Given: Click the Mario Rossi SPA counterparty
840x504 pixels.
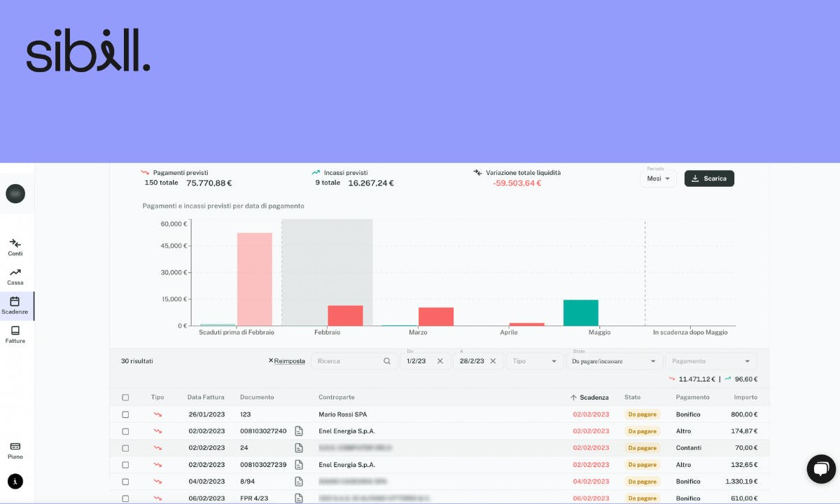Looking at the screenshot, I should [x=342, y=414].
